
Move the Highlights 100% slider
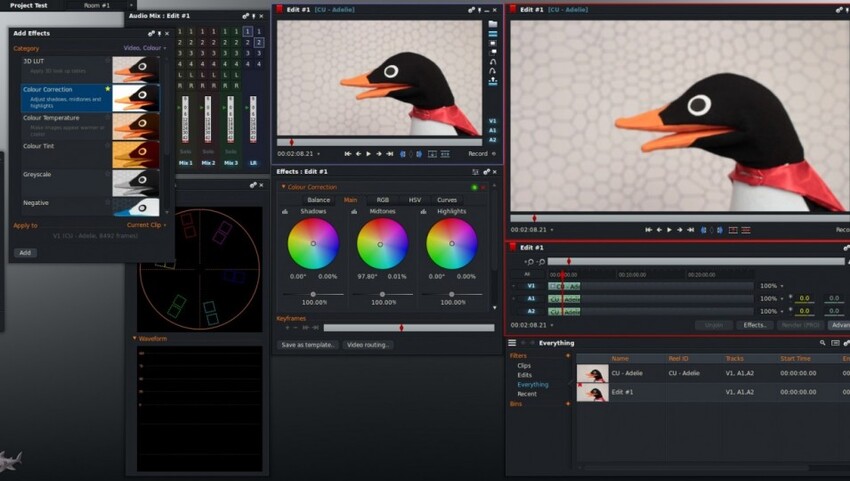[x=452, y=294]
